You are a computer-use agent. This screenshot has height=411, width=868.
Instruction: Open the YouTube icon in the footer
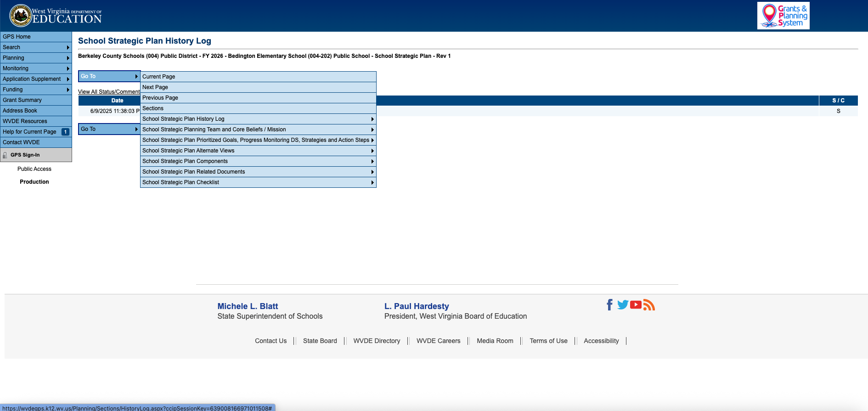coord(636,305)
